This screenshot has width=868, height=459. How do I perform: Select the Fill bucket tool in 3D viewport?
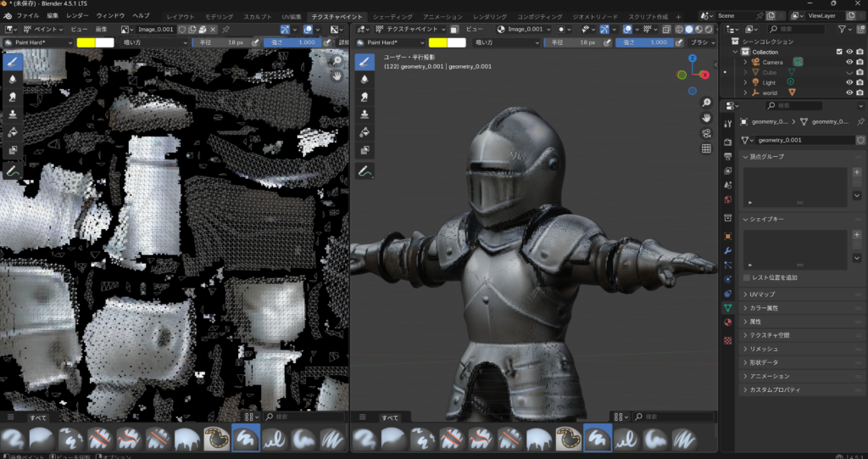[364, 132]
